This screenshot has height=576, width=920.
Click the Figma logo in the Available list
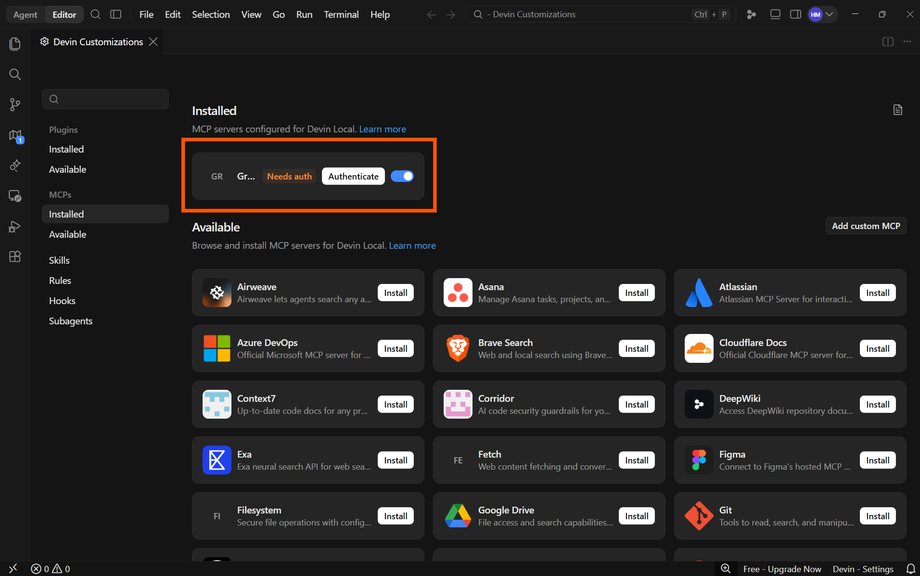(699, 460)
